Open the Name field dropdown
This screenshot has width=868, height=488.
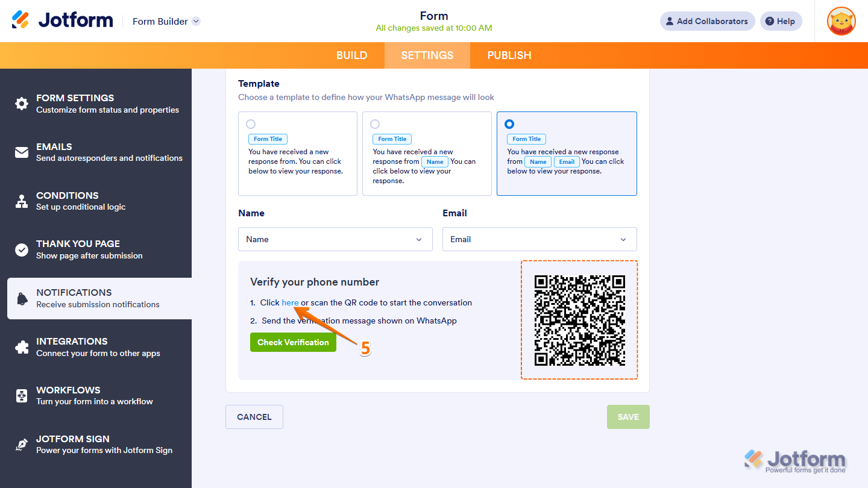click(x=335, y=239)
